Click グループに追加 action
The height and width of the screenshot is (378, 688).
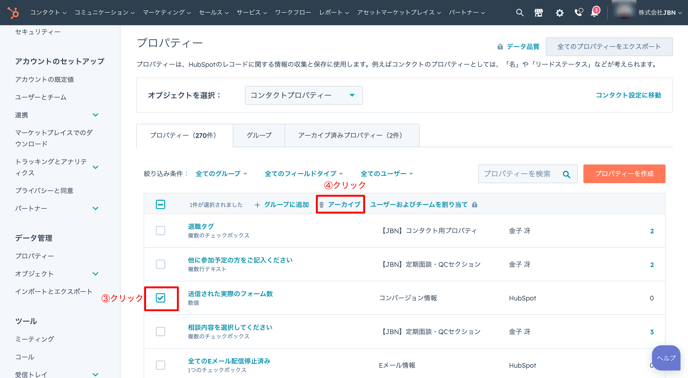tap(282, 205)
